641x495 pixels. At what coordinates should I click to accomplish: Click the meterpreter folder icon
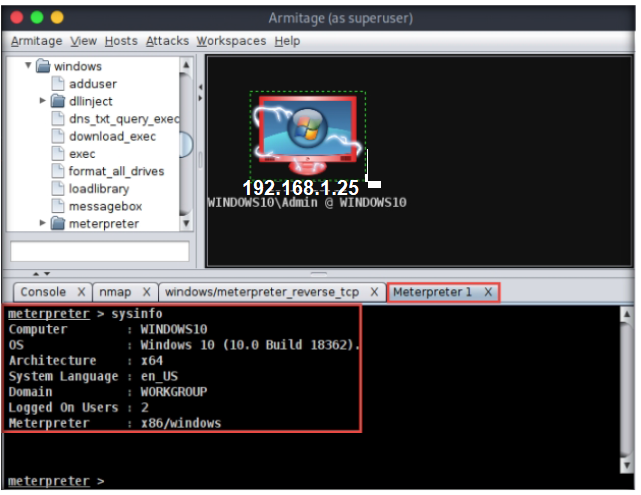click(58, 224)
